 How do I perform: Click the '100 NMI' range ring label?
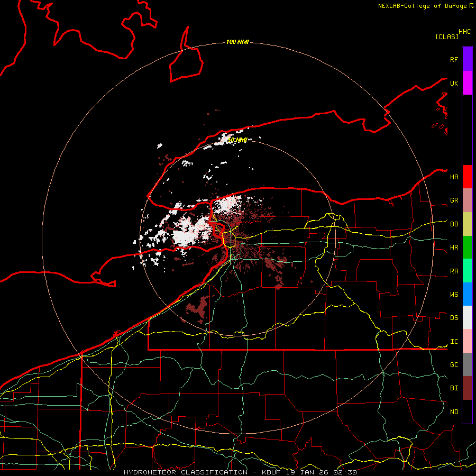(237, 42)
